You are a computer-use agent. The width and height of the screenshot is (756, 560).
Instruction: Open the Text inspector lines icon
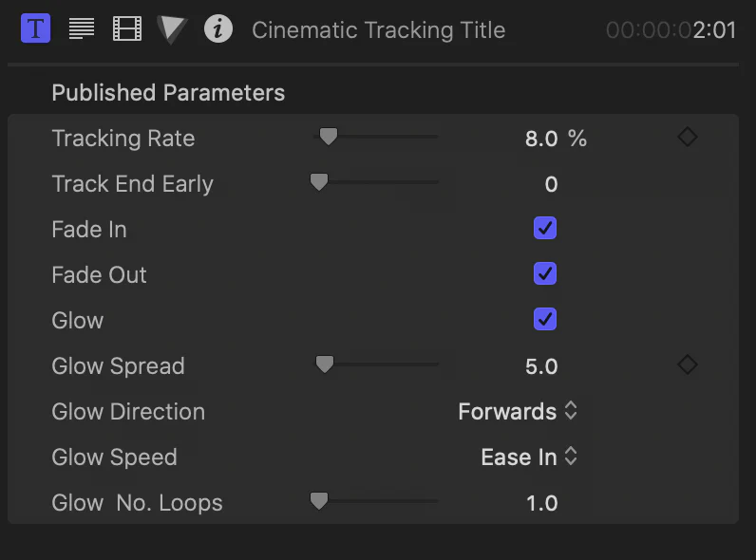82,28
